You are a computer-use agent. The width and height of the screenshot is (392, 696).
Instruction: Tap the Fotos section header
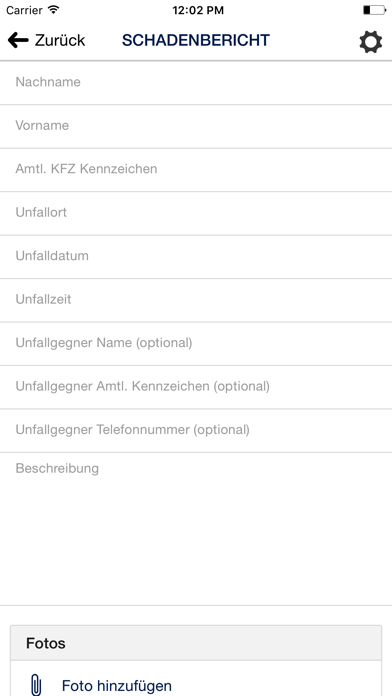196,643
